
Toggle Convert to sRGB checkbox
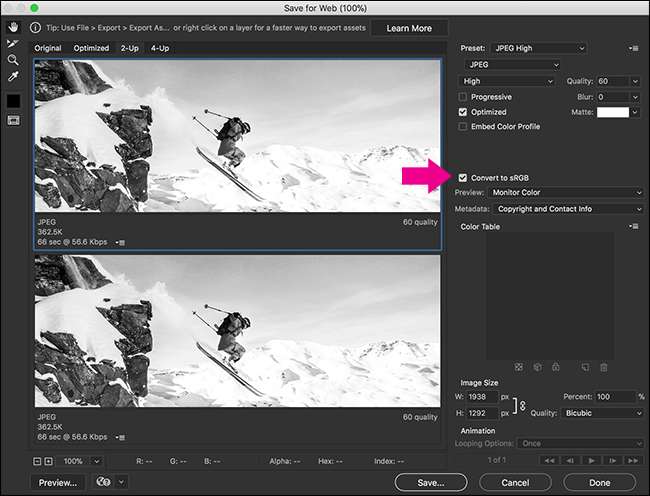(462, 177)
